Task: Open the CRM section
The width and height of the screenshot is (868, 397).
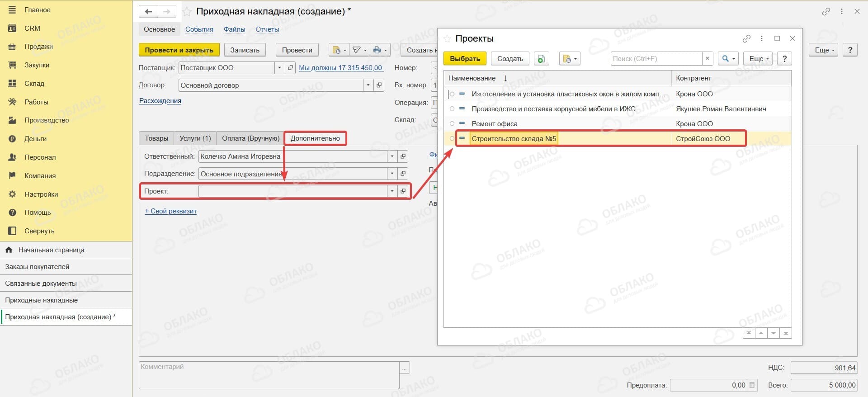Action: coord(32,28)
